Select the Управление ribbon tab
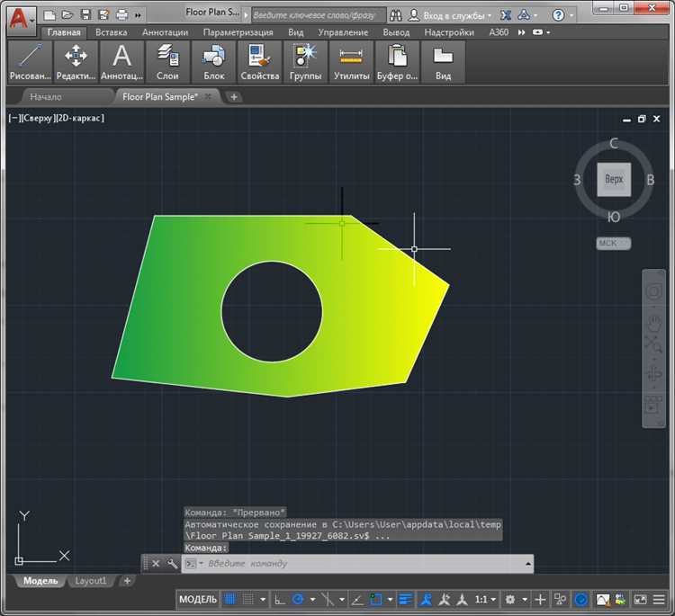Image resolution: width=675 pixels, height=616 pixels. point(343,32)
